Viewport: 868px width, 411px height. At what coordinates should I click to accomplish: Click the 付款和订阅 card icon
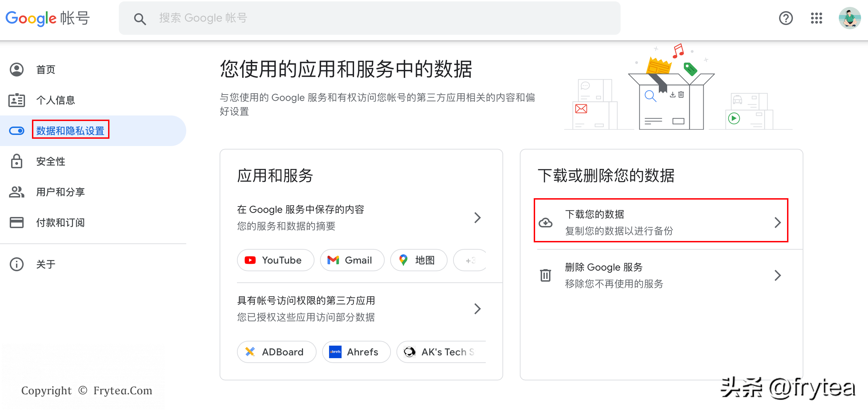click(17, 223)
